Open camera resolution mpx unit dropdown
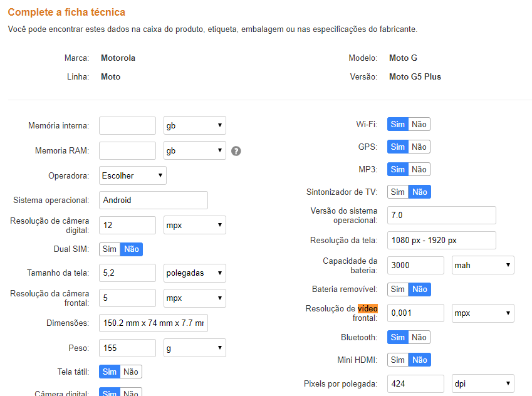 pyautogui.click(x=195, y=225)
